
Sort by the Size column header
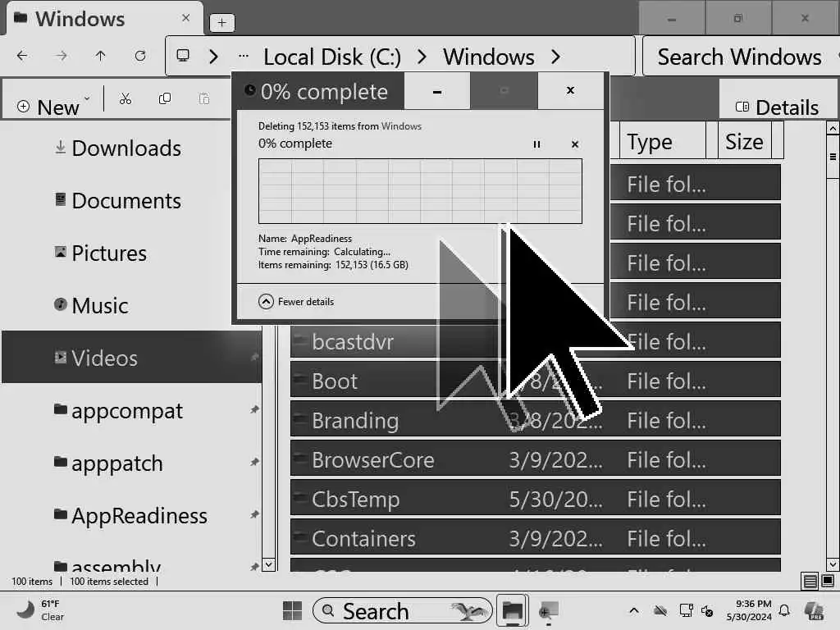[745, 141]
